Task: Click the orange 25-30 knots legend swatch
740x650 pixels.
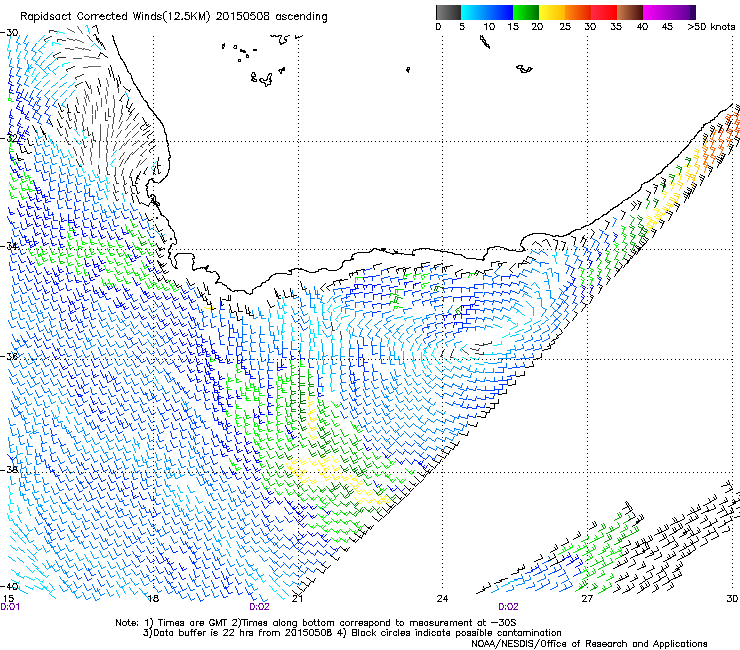Action: coord(578,12)
